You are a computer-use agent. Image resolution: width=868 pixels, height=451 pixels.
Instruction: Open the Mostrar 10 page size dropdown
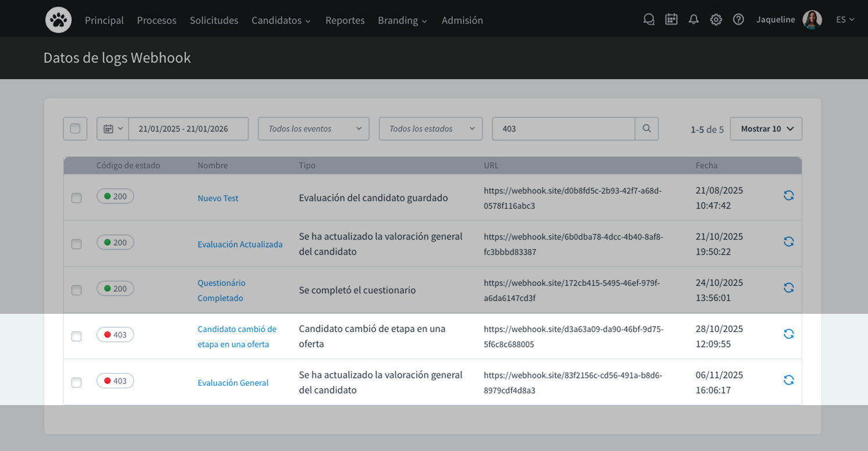point(766,129)
